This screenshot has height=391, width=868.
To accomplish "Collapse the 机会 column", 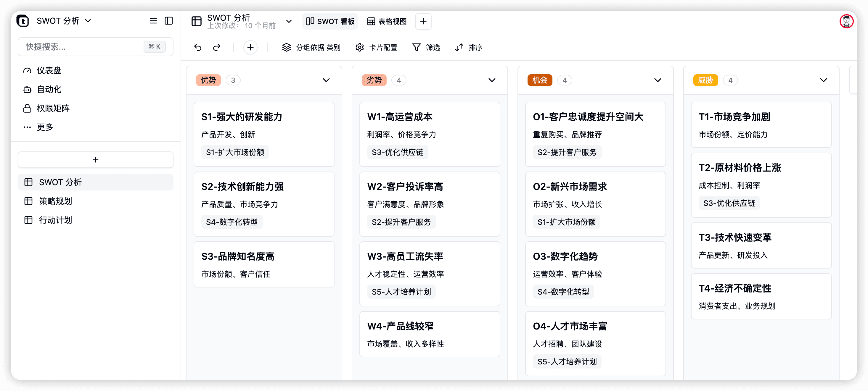I will coord(658,80).
